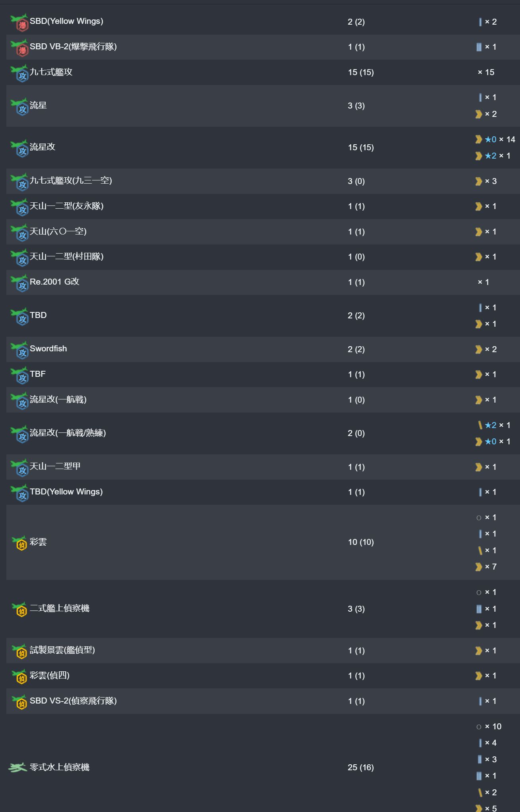
Task: Click the recon icon next to 二式艦上偵察機
Action: pyautogui.click(x=19, y=610)
